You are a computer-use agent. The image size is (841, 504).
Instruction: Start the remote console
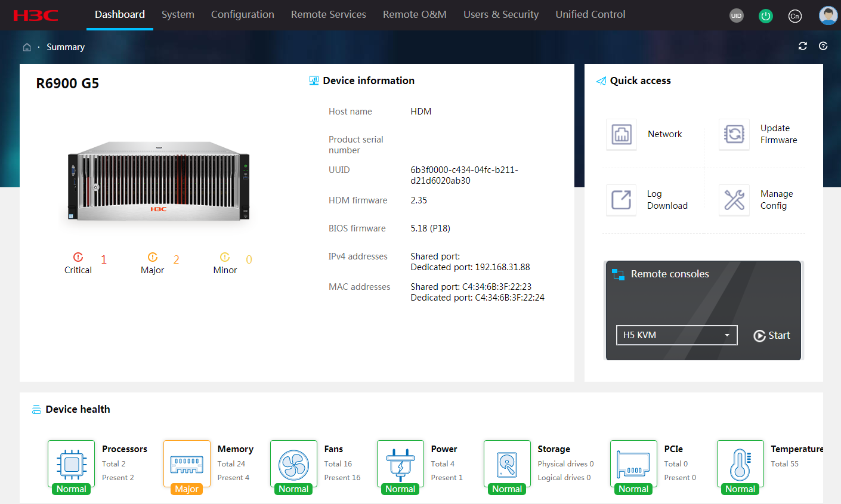click(772, 335)
